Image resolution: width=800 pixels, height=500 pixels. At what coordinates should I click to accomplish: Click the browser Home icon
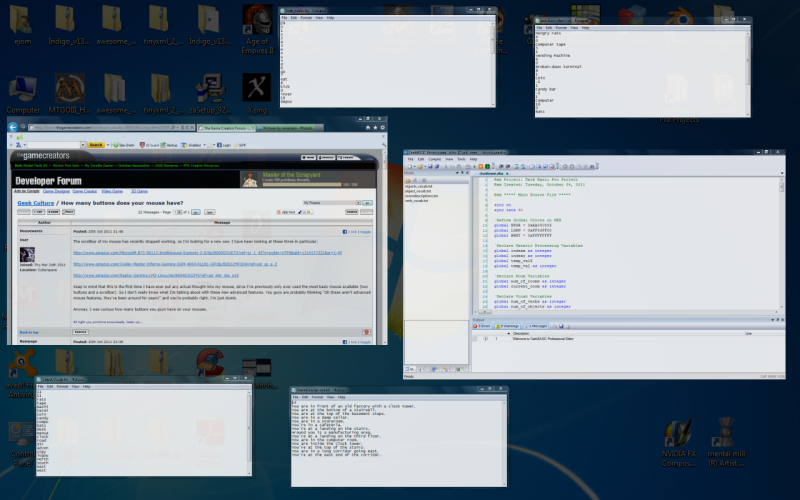click(368, 128)
